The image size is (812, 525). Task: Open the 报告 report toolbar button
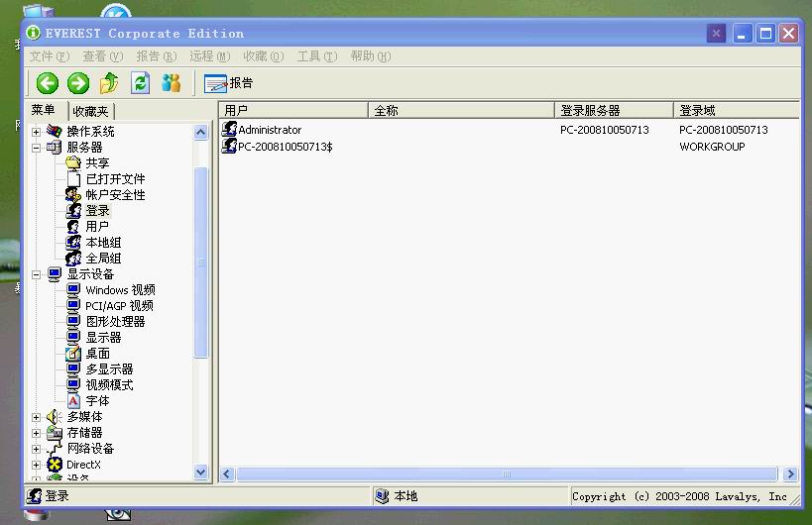click(x=228, y=83)
